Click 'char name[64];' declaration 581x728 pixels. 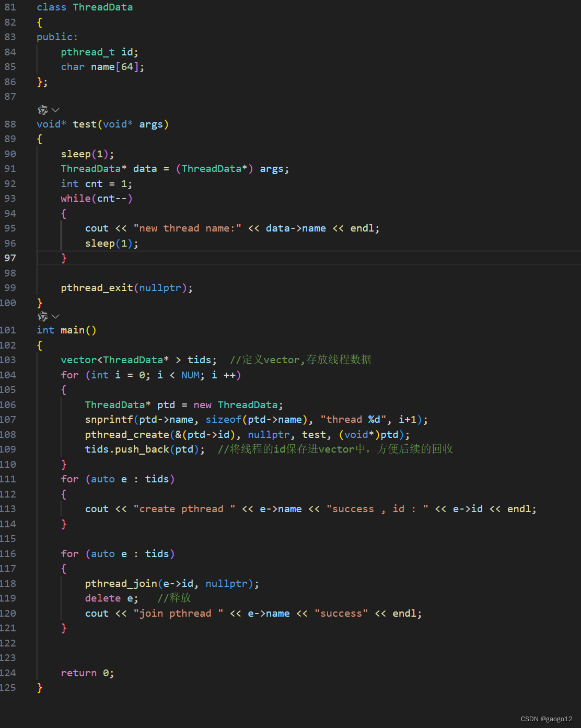102,67
